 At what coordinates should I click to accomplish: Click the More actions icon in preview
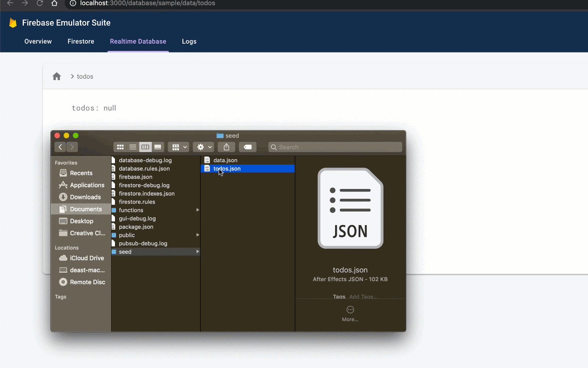coord(350,309)
